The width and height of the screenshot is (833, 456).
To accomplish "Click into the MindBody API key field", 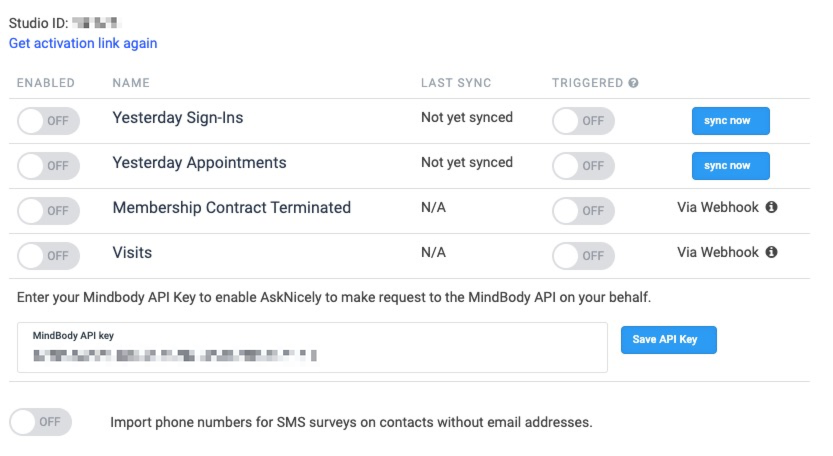I will pos(312,354).
